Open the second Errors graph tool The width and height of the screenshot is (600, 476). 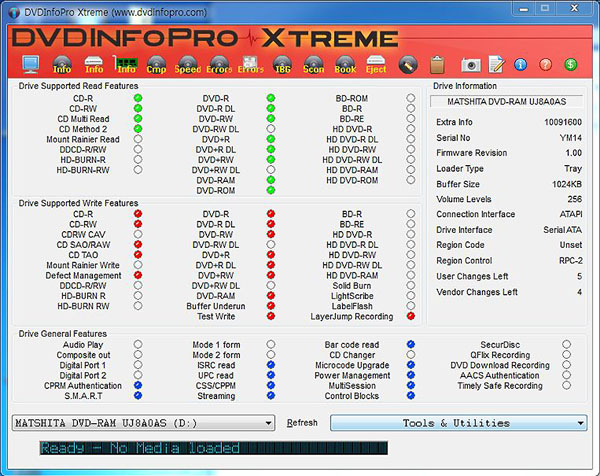(x=251, y=64)
